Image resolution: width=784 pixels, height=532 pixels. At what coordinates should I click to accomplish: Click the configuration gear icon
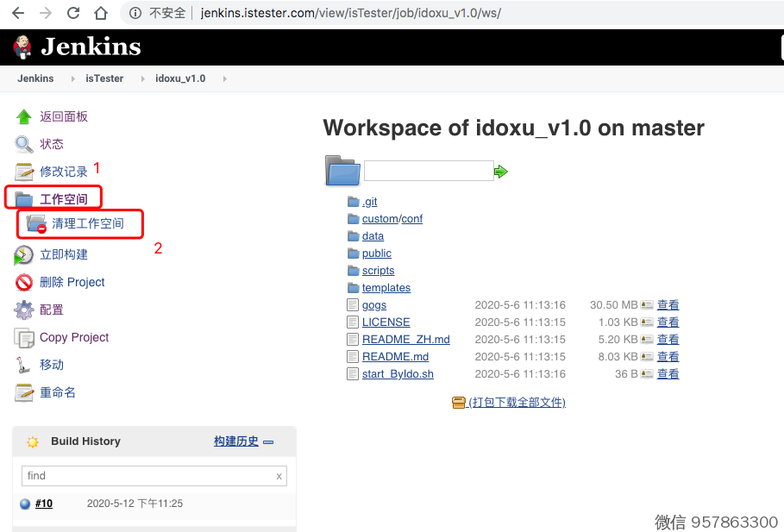(x=24, y=310)
